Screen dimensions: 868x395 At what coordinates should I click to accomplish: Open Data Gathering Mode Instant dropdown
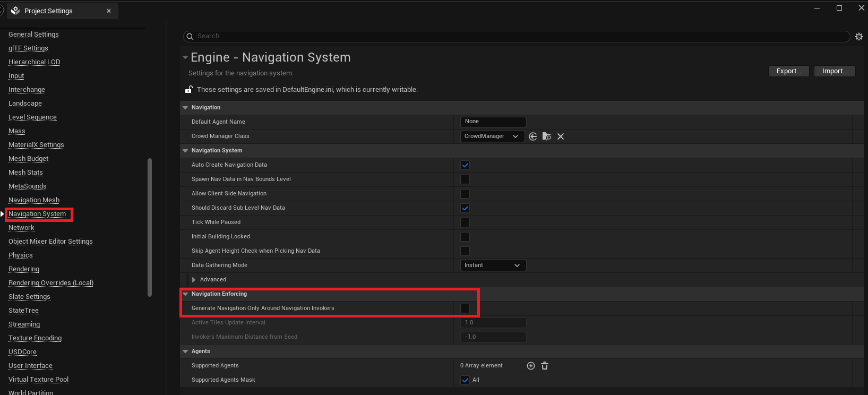point(493,265)
